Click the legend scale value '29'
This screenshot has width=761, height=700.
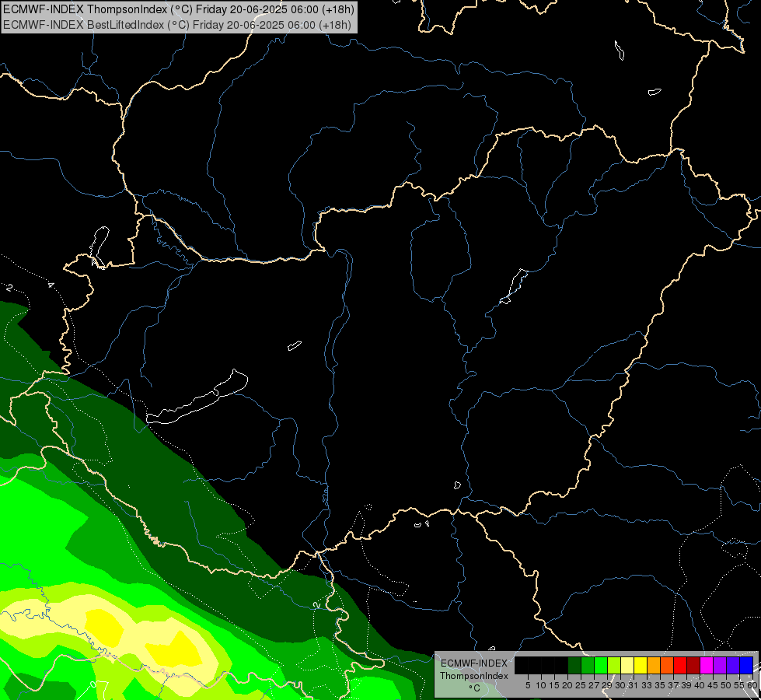607,685
